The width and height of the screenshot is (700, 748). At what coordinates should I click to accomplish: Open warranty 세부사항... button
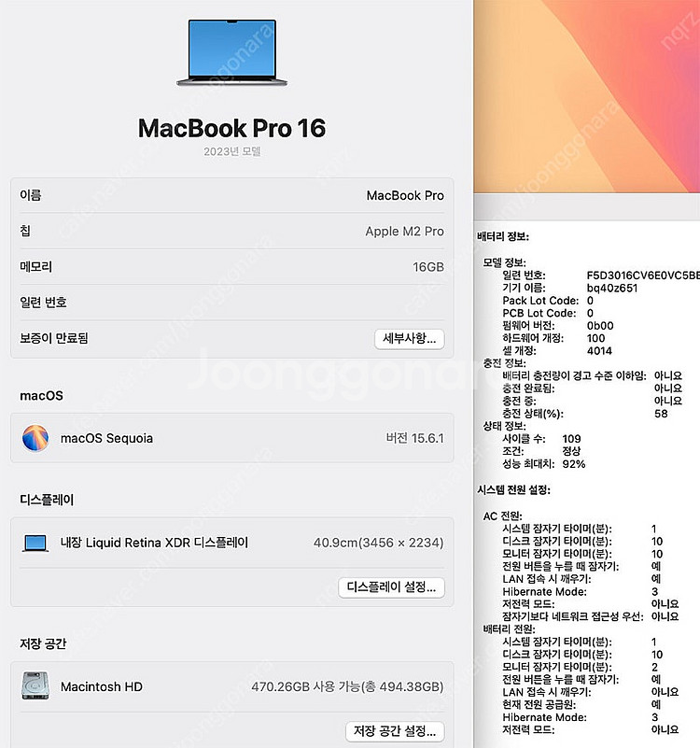[410, 339]
